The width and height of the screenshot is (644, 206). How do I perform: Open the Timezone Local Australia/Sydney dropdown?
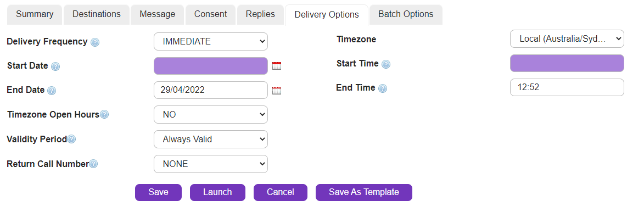567,38
